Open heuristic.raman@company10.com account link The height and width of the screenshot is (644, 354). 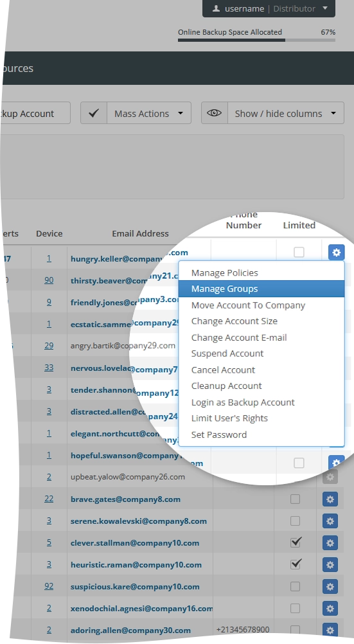(x=136, y=564)
